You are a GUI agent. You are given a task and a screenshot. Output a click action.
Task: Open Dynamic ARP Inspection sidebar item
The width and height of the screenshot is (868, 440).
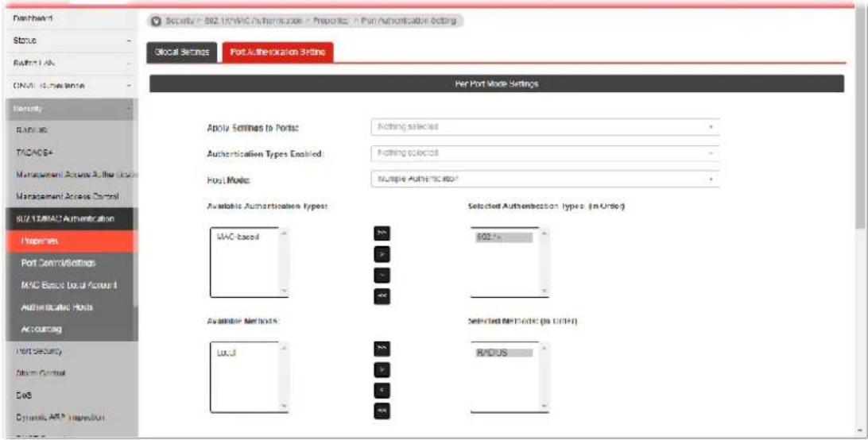point(71,417)
